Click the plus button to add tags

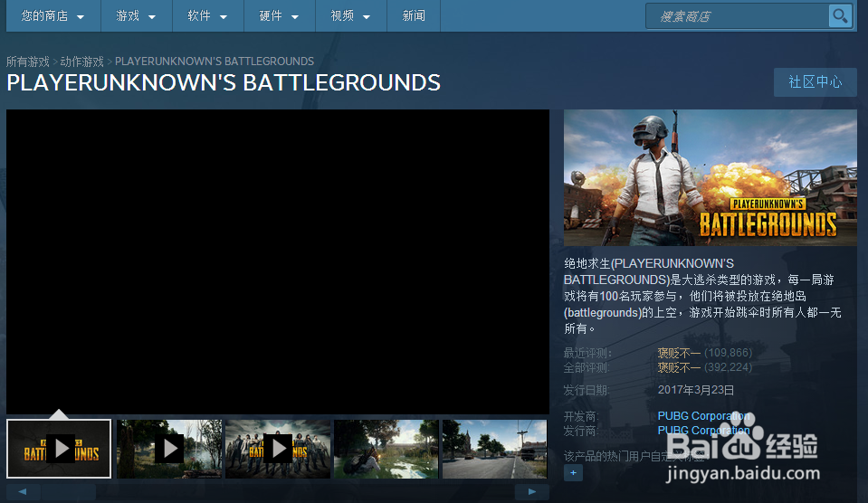pyautogui.click(x=573, y=472)
